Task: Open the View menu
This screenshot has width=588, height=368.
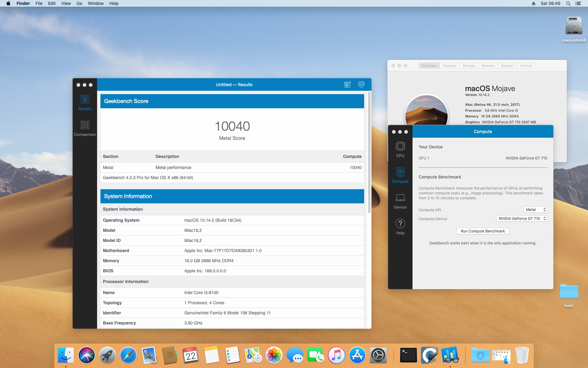Action: (x=66, y=3)
